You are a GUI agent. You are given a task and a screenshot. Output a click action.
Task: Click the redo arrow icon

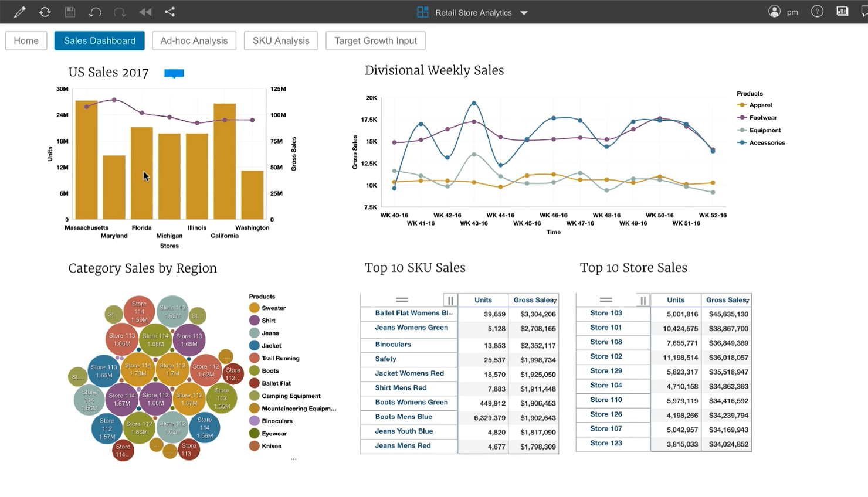coord(120,12)
